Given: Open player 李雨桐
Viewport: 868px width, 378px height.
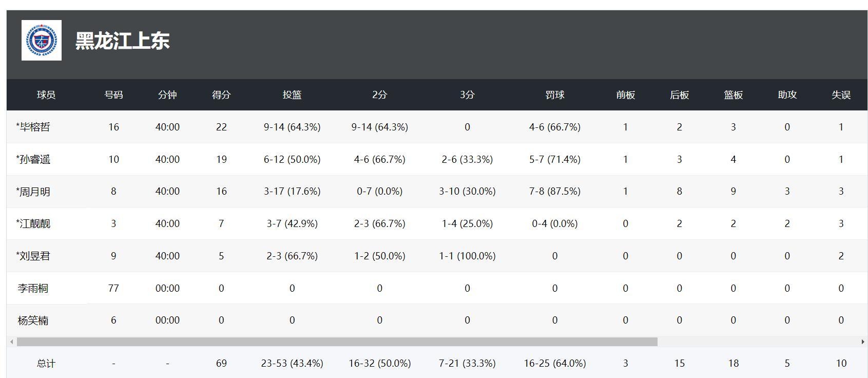Looking at the screenshot, I should (33, 289).
